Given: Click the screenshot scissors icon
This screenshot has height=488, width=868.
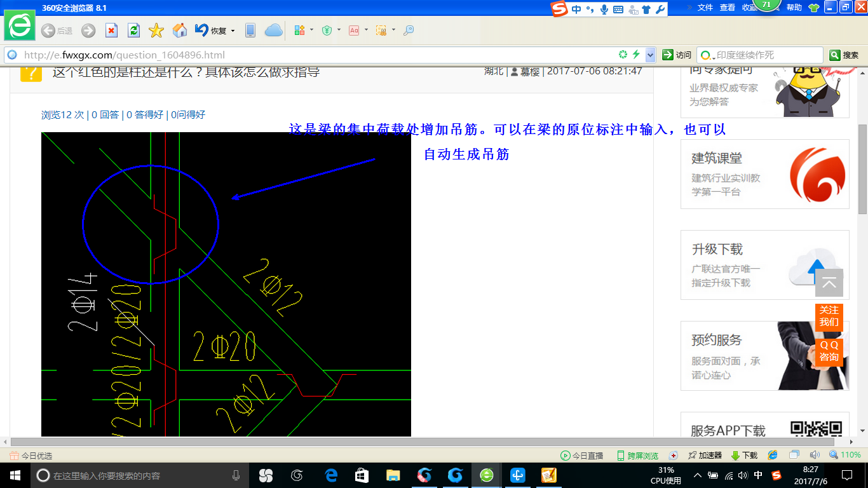Looking at the screenshot, I should (x=381, y=30).
